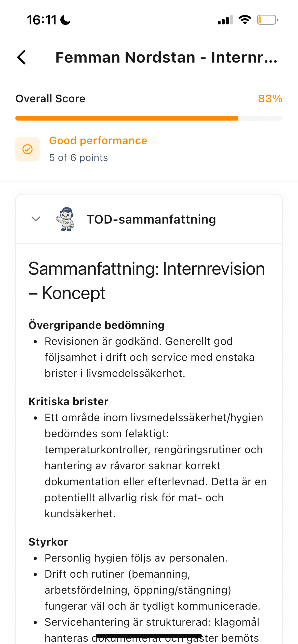
Task: Tap the Overall Score progress bar
Action: (x=149, y=118)
